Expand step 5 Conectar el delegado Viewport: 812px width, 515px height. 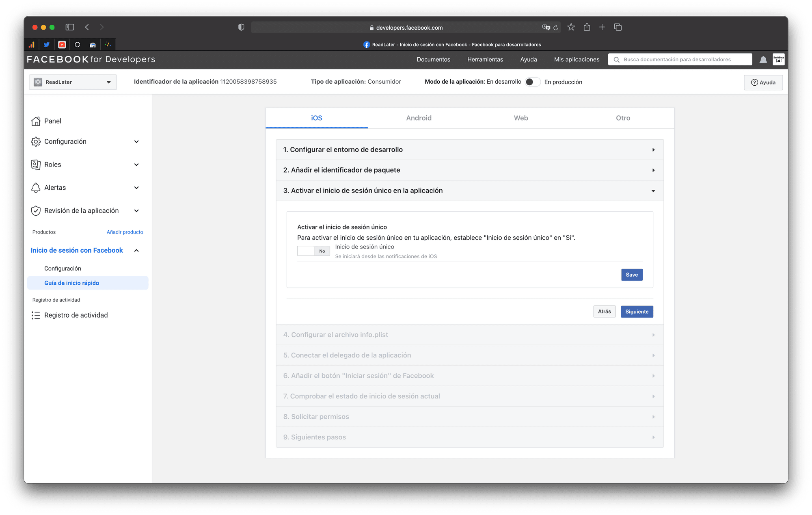tap(470, 355)
